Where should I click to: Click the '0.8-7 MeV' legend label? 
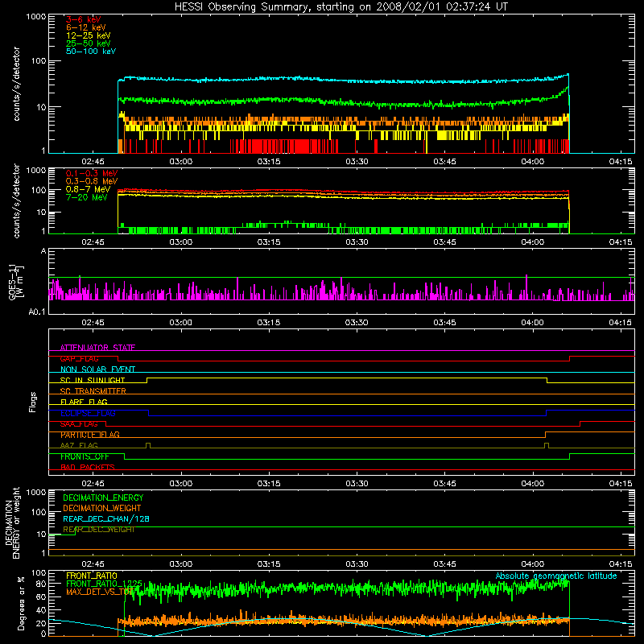click(89, 189)
